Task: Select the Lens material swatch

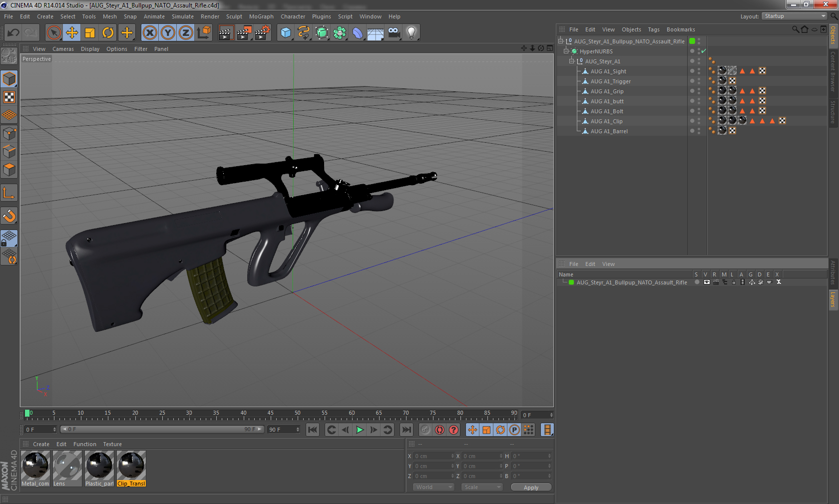Action: (x=67, y=469)
